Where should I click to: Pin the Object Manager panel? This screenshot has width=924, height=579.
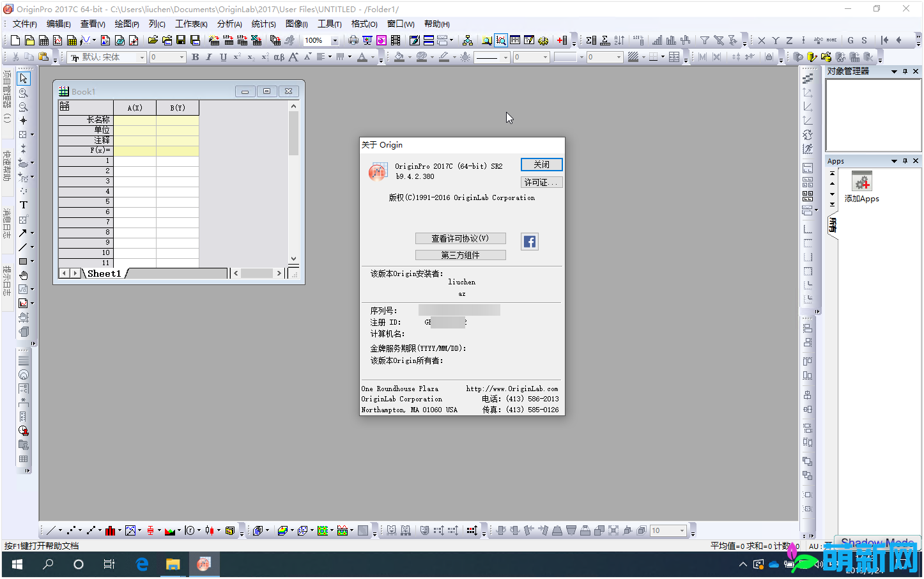click(x=905, y=72)
